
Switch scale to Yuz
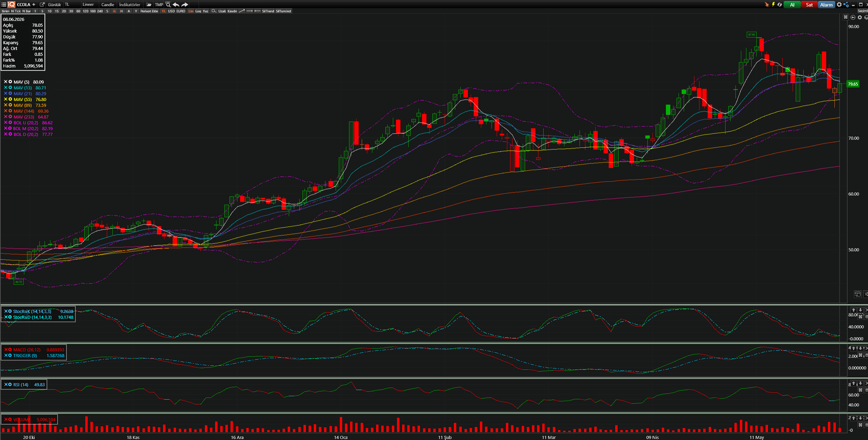pos(206,11)
